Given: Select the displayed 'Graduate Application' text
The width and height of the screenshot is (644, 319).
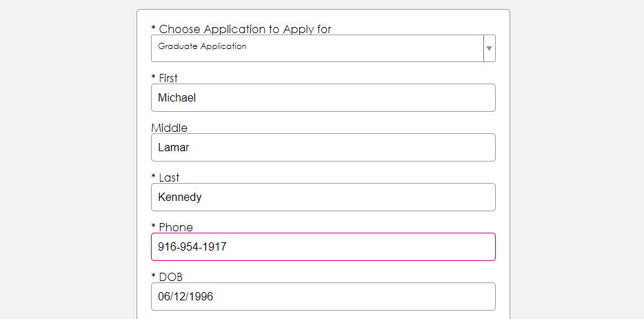Looking at the screenshot, I should click(202, 46).
